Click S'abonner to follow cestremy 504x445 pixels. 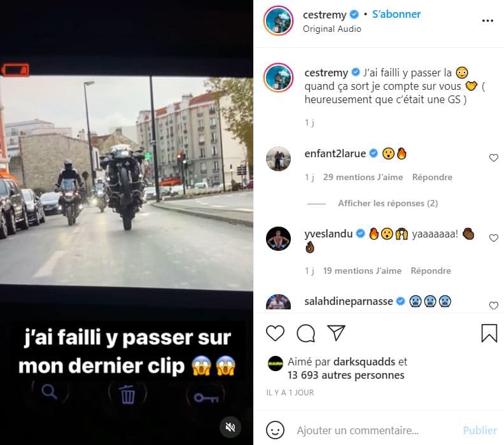point(396,14)
